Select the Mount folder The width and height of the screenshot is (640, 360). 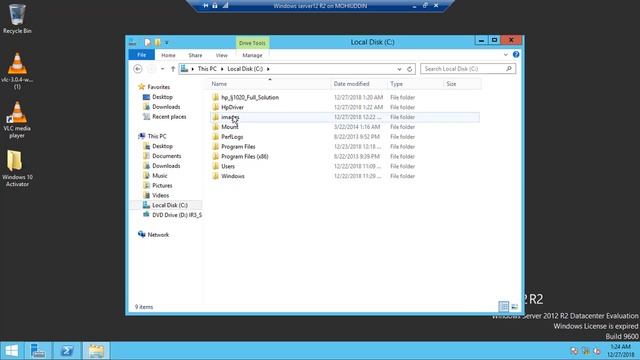pyautogui.click(x=229, y=127)
